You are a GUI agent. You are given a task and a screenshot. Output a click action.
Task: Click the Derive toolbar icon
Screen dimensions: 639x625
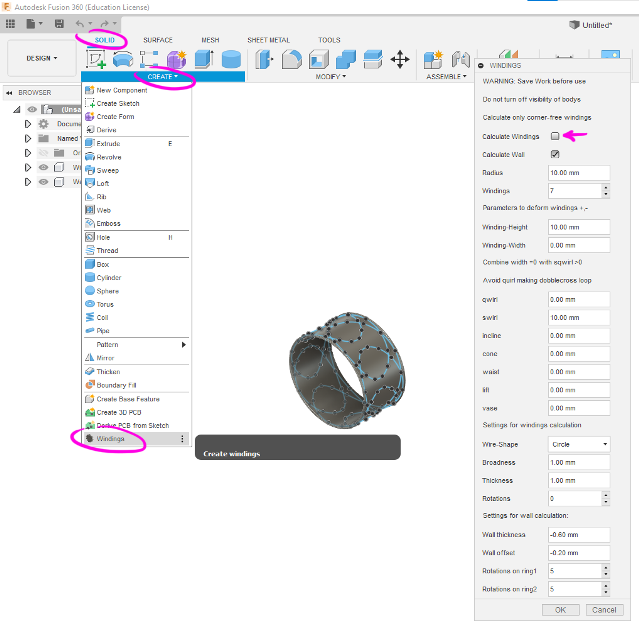pyautogui.click(x=150, y=59)
